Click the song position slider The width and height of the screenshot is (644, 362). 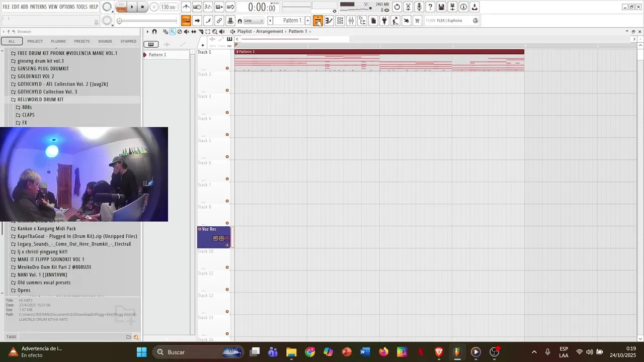click(x=147, y=21)
